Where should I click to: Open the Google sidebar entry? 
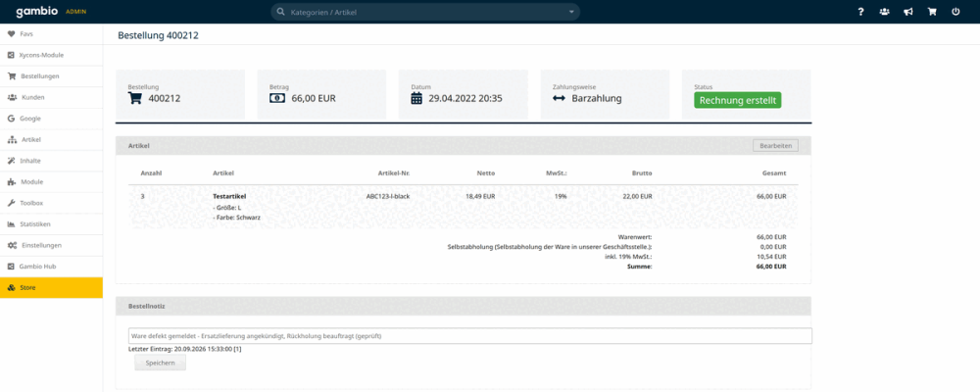pyautogui.click(x=51, y=119)
